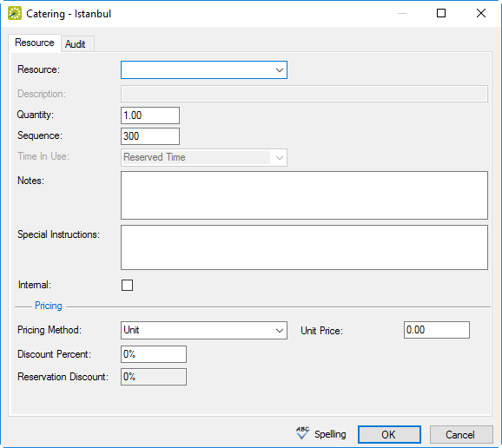Image resolution: width=502 pixels, height=448 pixels.
Task: Click inside the Notes text area
Action: 304,195
